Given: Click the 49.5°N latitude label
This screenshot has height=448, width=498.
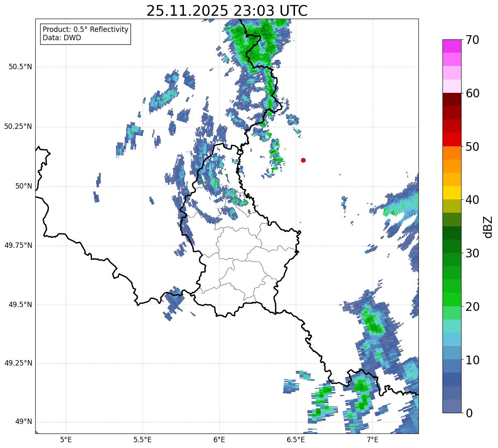Looking at the screenshot, I should coord(20,305).
